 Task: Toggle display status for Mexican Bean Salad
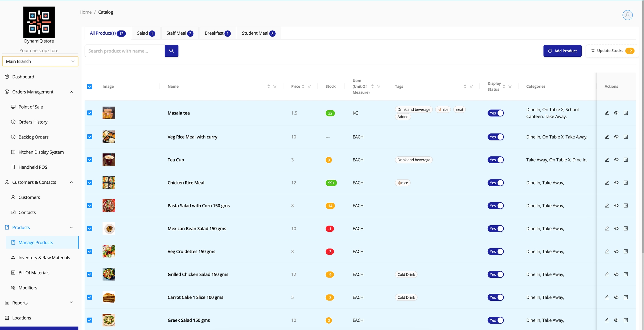tap(496, 229)
